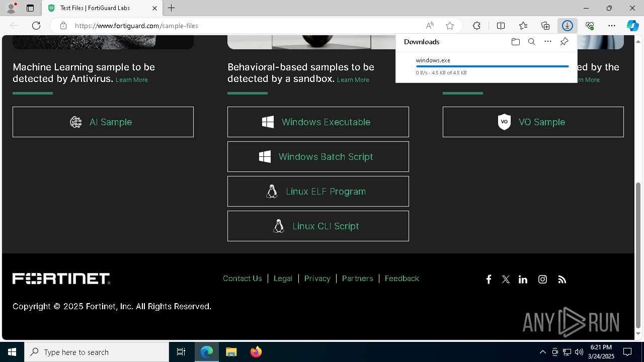Open Fortinet Instagram icon

(x=542, y=280)
